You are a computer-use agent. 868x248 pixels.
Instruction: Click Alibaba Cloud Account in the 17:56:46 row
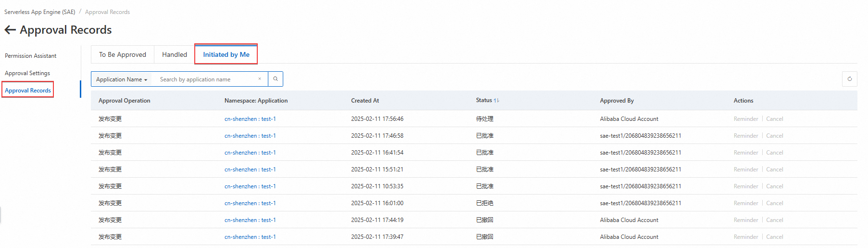(x=629, y=119)
